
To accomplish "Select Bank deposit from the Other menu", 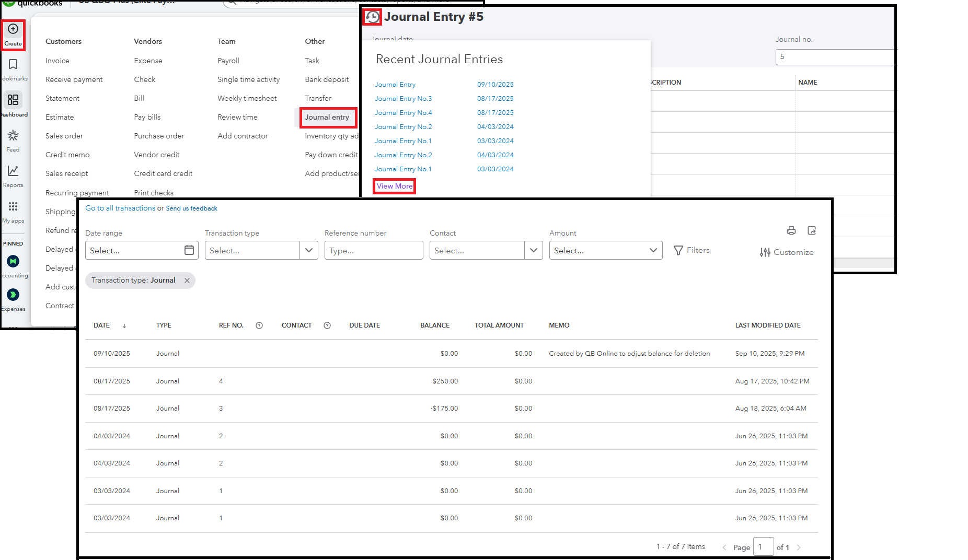I will [x=327, y=79].
